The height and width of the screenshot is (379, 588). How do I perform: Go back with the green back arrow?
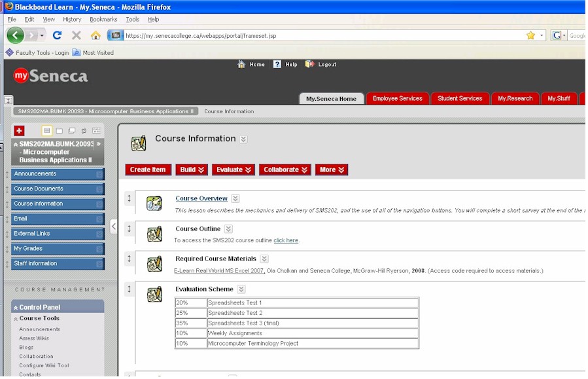(x=16, y=35)
